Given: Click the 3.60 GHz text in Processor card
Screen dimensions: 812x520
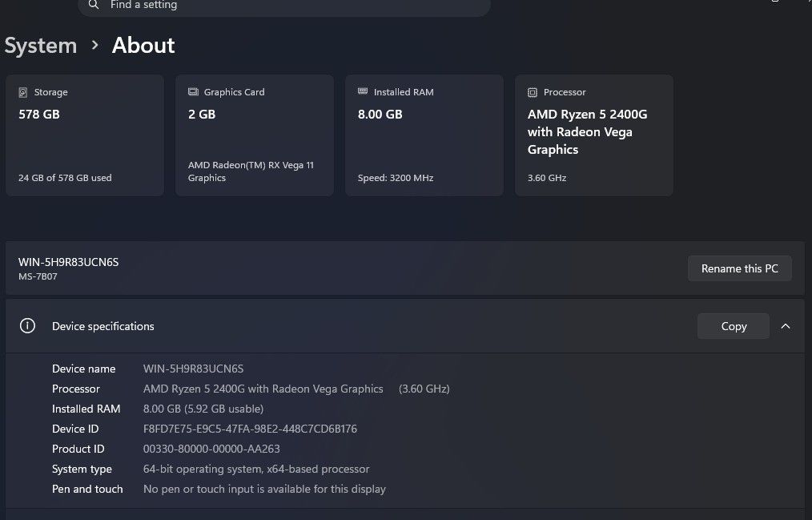Looking at the screenshot, I should (547, 178).
